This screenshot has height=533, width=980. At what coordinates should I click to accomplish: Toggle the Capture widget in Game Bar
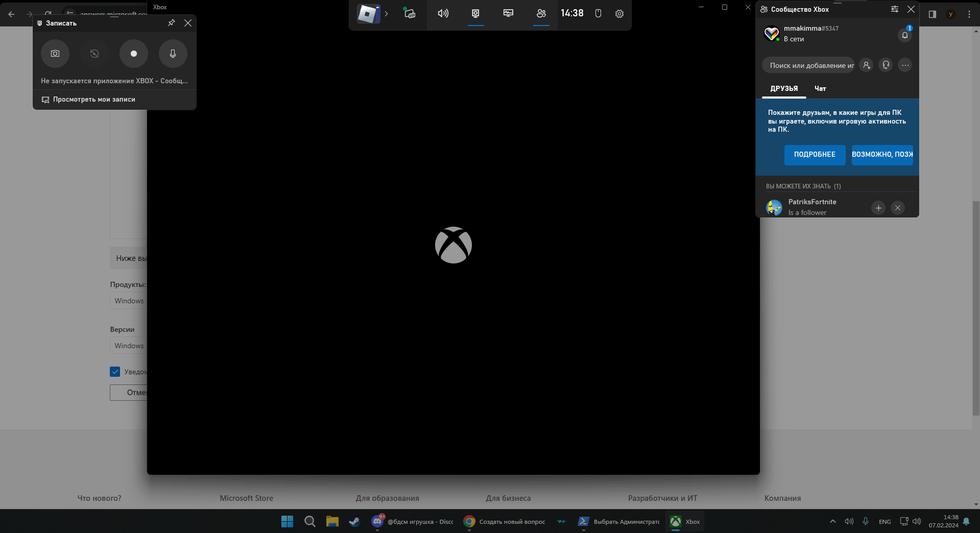(x=475, y=14)
